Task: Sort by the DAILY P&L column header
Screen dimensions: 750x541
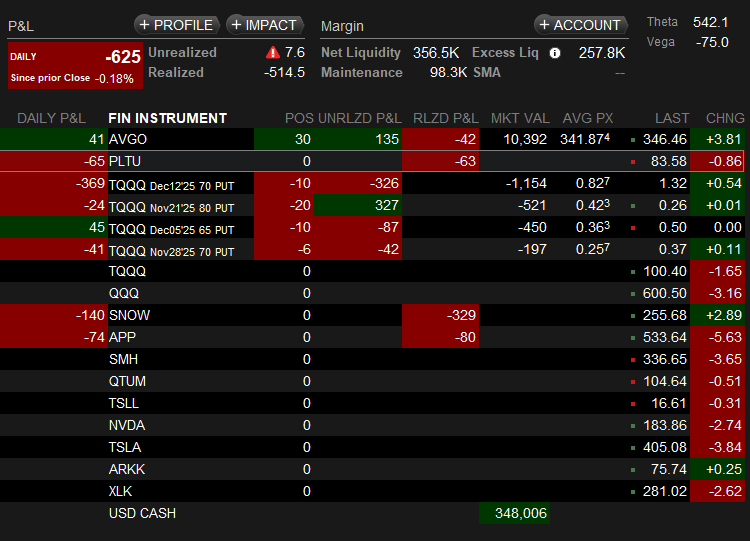Action: tap(51, 118)
